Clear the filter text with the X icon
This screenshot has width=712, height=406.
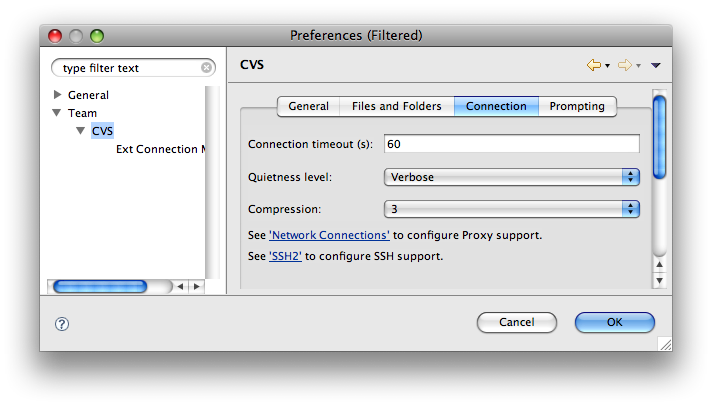coord(207,68)
